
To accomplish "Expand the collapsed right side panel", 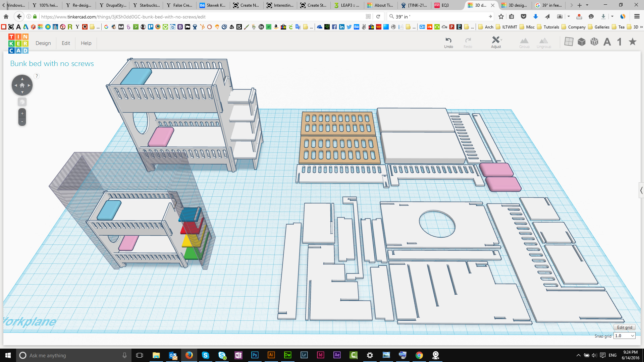I will 641,190.
